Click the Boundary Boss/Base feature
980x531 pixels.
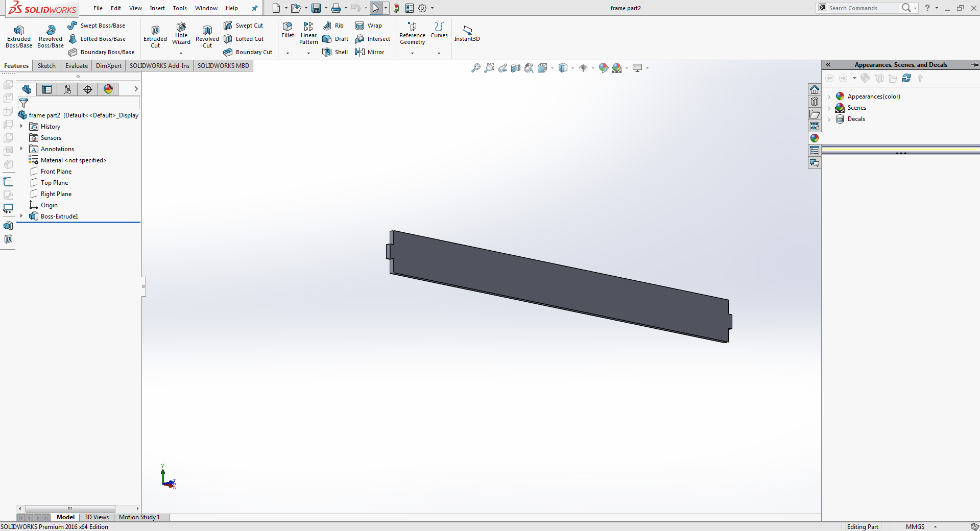click(101, 52)
